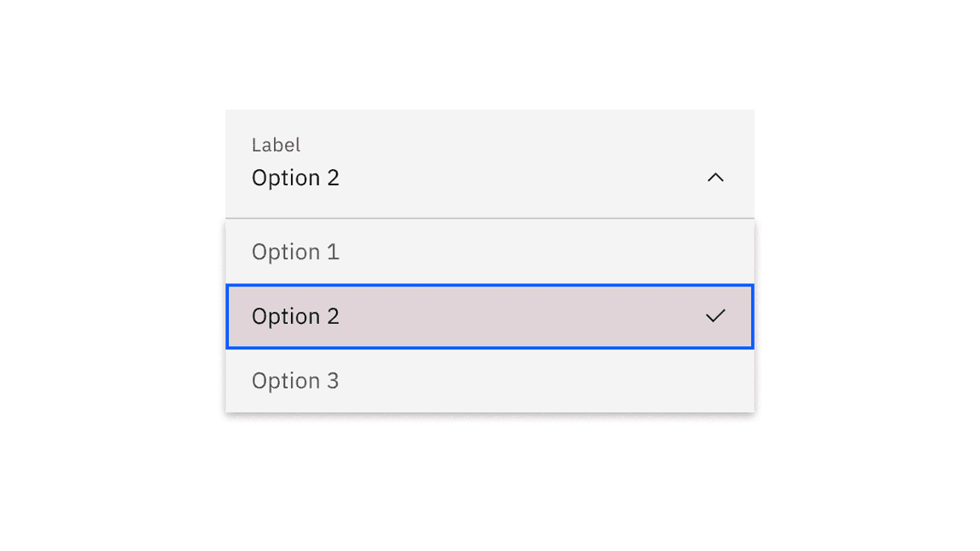Click the upward chevron to collapse the dropdown

715,178
